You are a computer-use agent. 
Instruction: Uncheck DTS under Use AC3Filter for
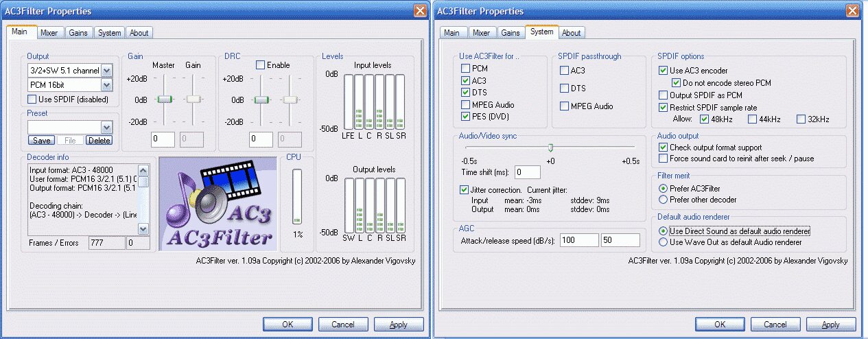466,93
